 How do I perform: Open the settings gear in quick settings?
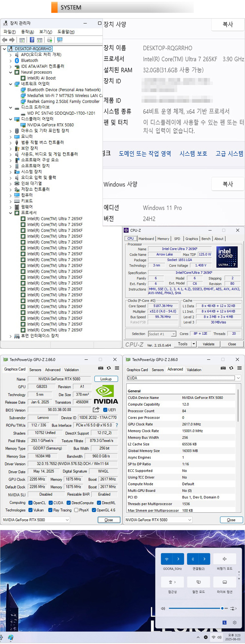tap(234, 622)
